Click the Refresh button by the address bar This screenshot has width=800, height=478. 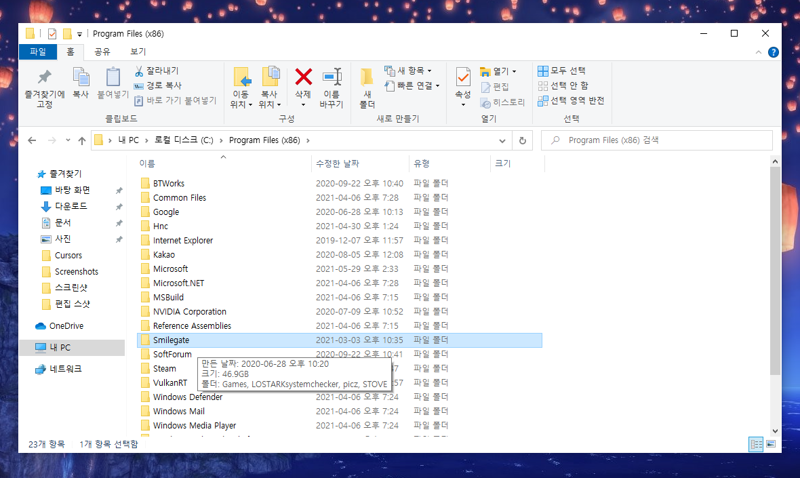click(522, 140)
